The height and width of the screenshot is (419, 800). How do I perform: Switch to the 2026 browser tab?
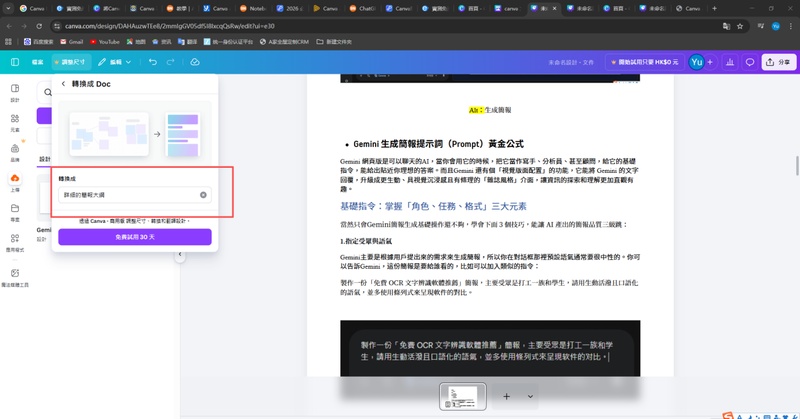pos(290,8)
